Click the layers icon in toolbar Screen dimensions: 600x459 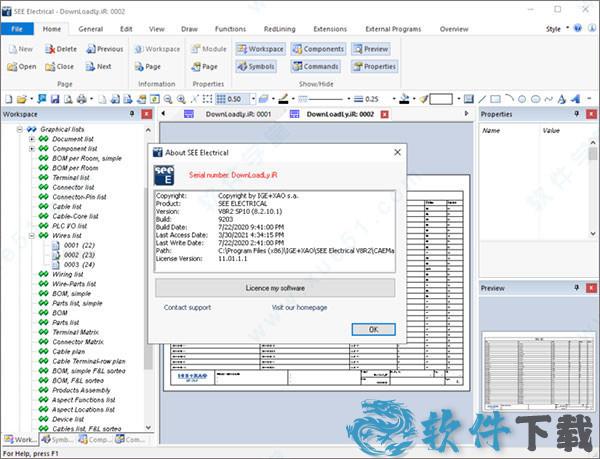263,99
